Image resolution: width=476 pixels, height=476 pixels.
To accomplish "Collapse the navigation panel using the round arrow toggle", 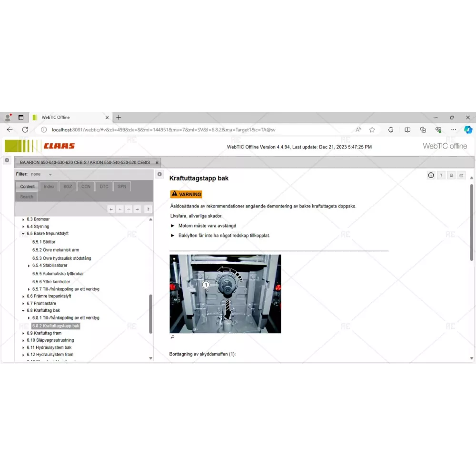I will tap(160, 174).
